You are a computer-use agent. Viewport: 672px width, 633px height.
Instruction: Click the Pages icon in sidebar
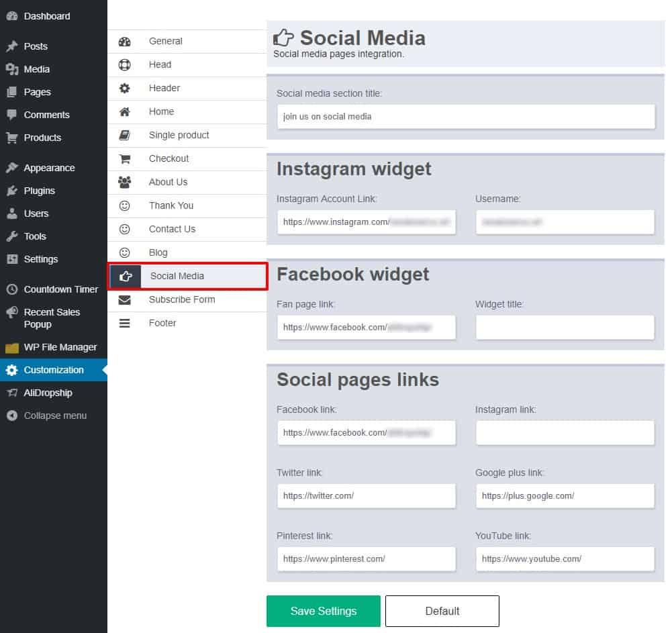click(x=12, y=92)
